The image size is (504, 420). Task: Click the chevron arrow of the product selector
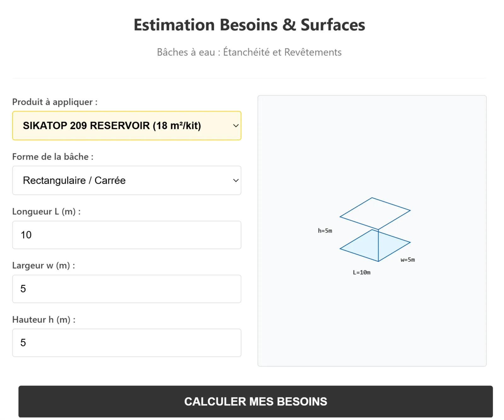click(236, 126)
